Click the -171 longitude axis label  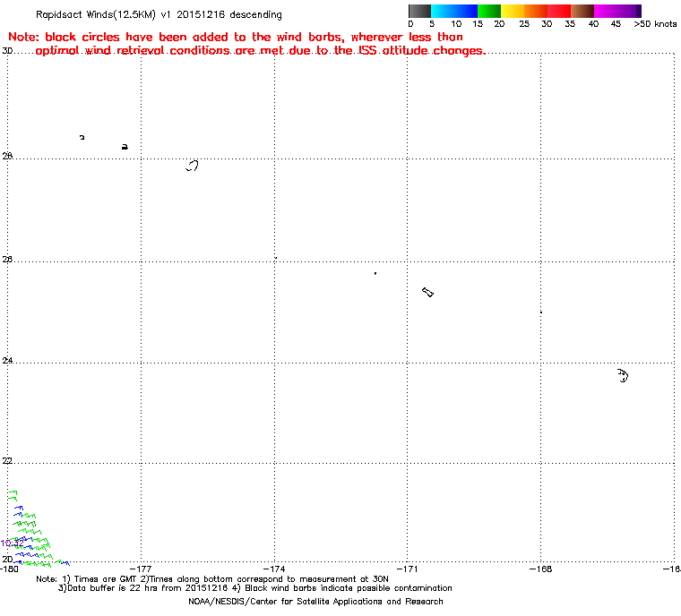coord(408,569)
